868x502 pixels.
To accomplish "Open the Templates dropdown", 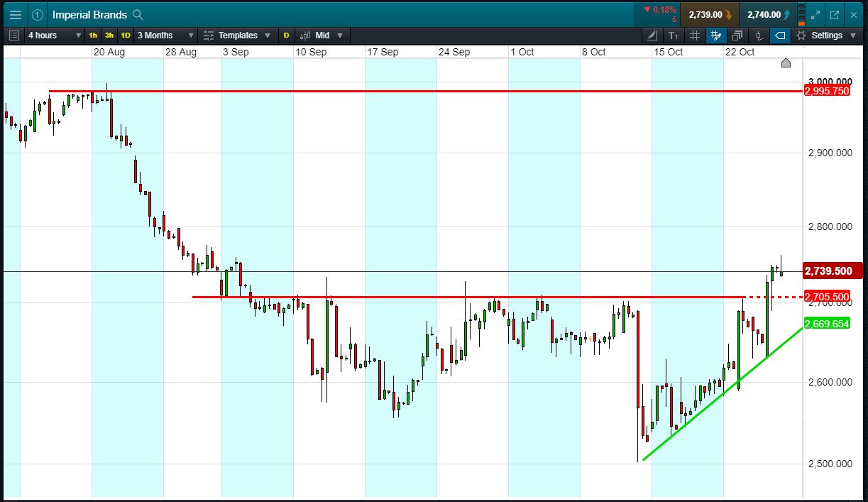I will [237, 35].
